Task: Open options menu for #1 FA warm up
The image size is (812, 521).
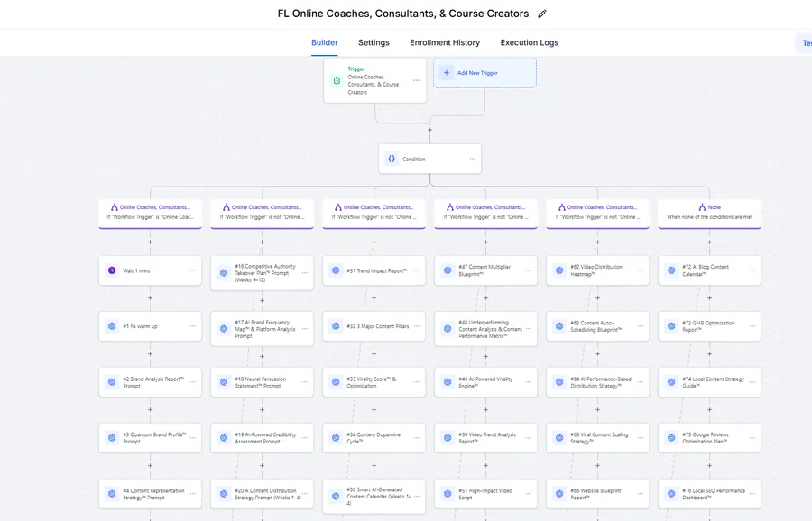Action: (x=193, y=326)
